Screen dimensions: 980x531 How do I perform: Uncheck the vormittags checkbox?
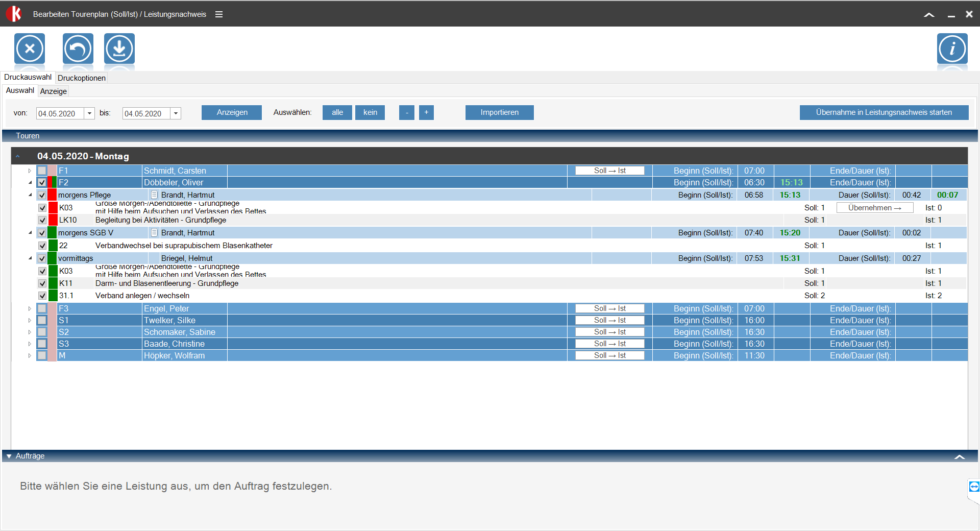coord(42,258)
